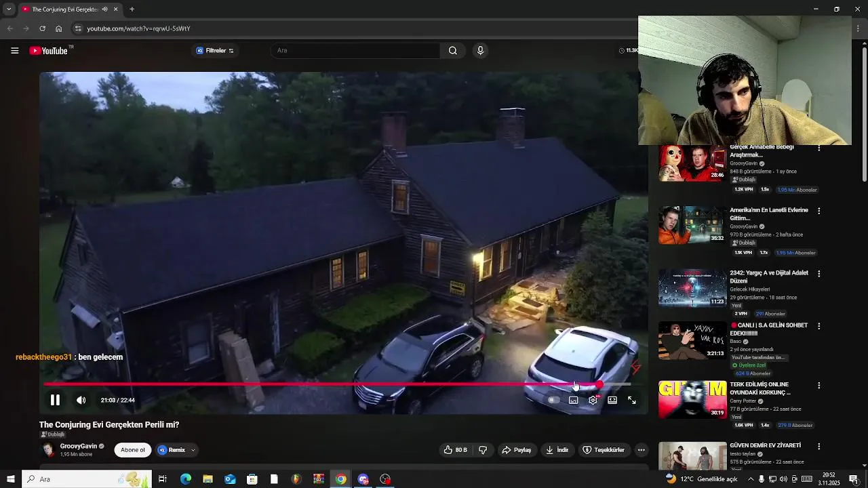The height and width of the screenshot is (488, 868).
Task: Like the video with 80 B
Action: click(456, 450)
